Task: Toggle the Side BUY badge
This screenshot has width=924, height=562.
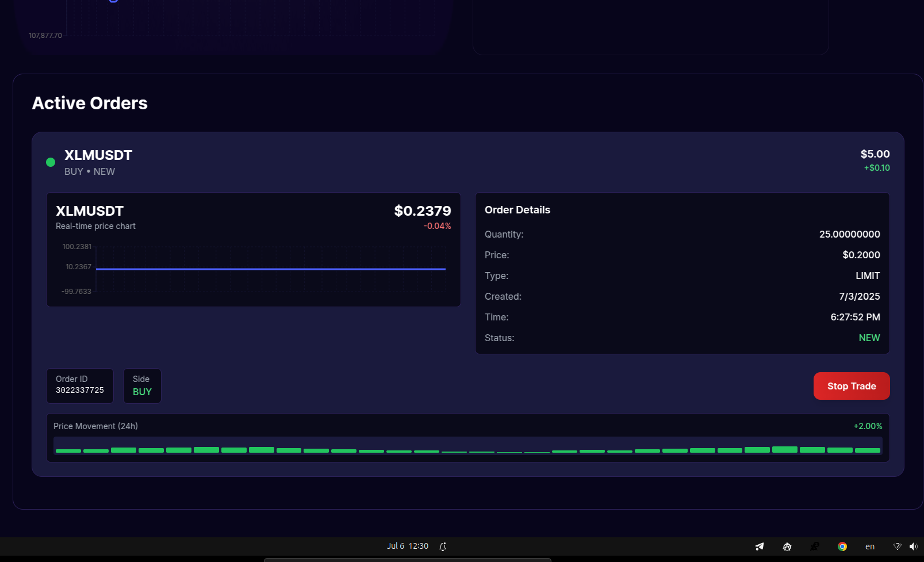Action: tap(142, 385)
